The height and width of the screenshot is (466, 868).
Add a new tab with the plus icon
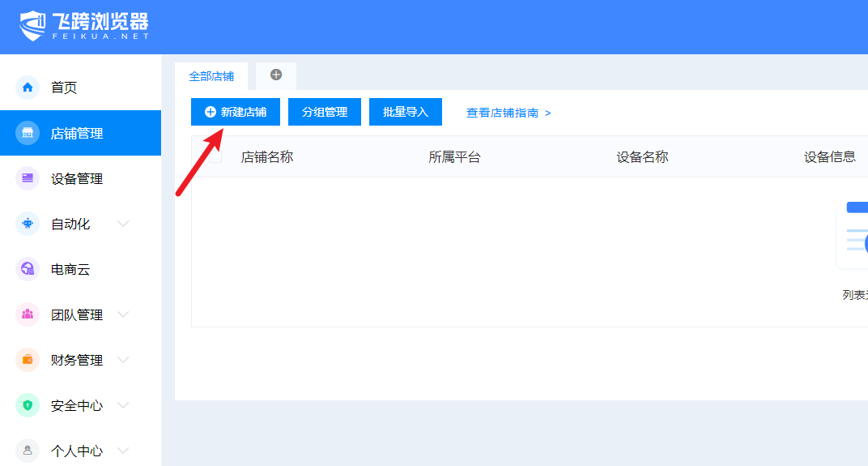(276, 75)
